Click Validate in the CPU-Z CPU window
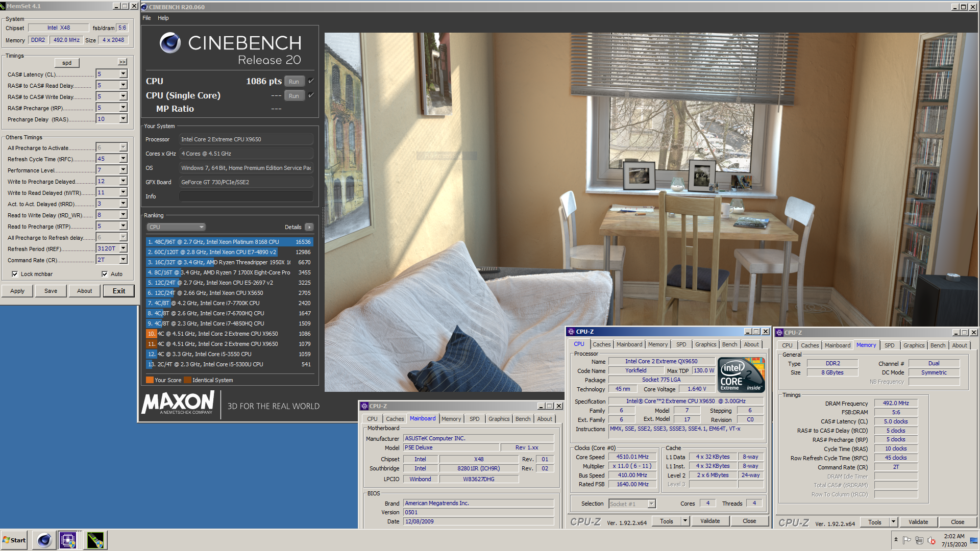The height and width of the screenshot is (551, 980). pyautogui.click(x=710, y=521)
